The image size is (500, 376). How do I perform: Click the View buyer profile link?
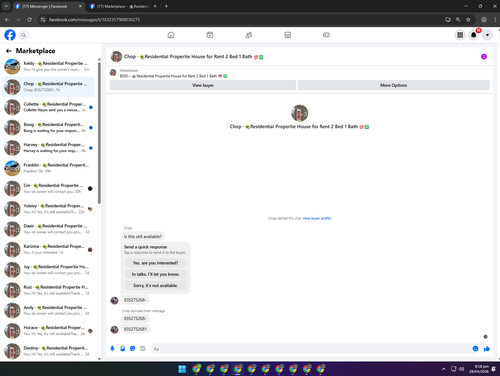[x=317, y=218]
